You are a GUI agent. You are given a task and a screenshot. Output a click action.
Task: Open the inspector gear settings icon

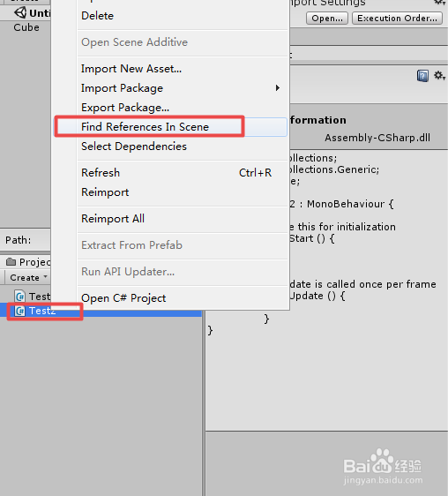pyautogui.click(x=439, y=76)
